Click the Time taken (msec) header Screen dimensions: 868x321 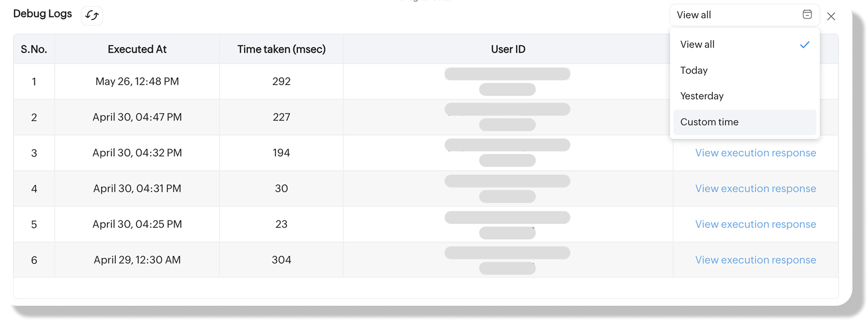coord(281,49)
